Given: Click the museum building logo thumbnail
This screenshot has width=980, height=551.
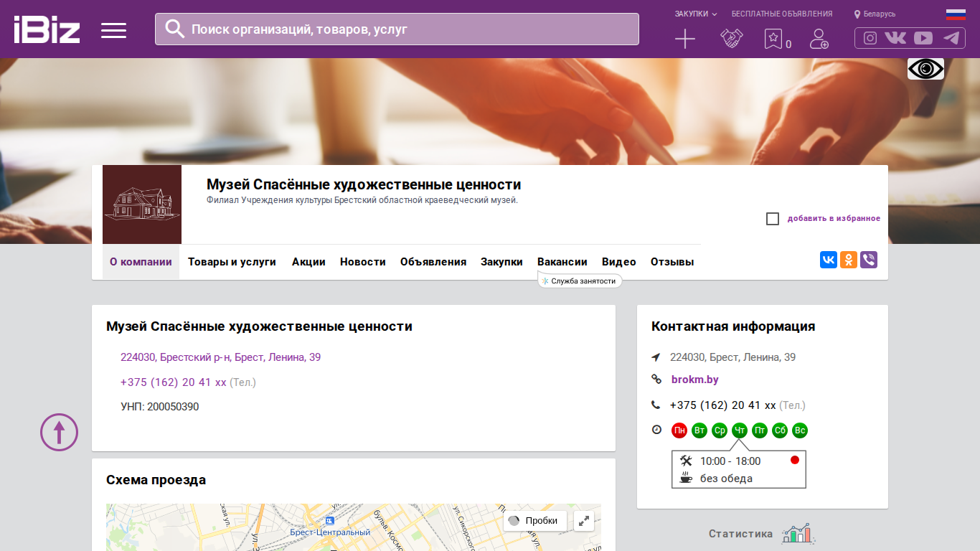Looking at the screenshot, I should [x=142, y=204].
